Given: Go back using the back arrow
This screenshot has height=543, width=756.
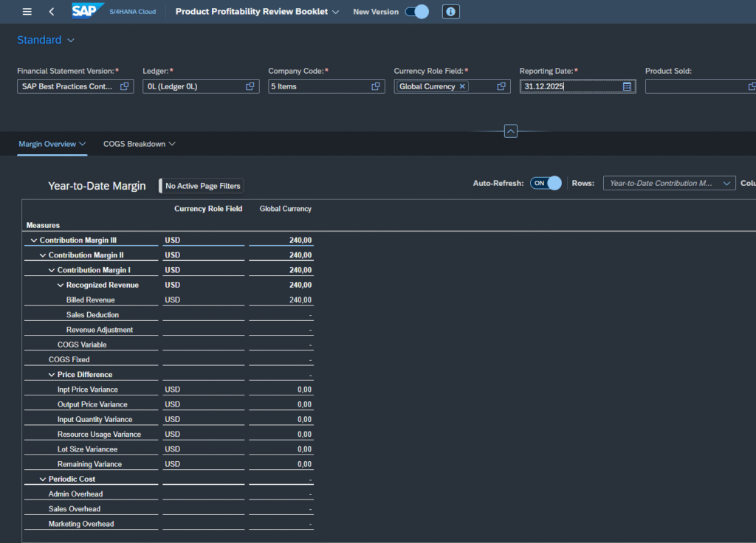Looking at the screenshot, I should point(52,12).
